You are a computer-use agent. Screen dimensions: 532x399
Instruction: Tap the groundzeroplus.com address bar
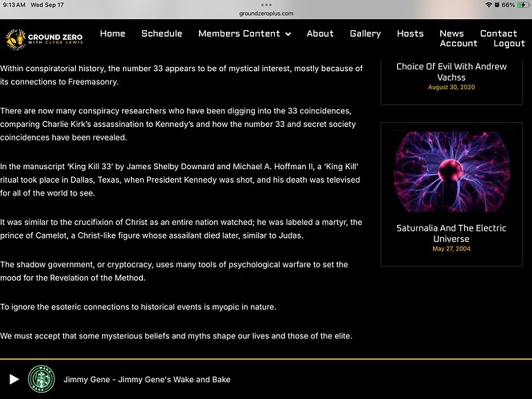click(x=266, y=14)
